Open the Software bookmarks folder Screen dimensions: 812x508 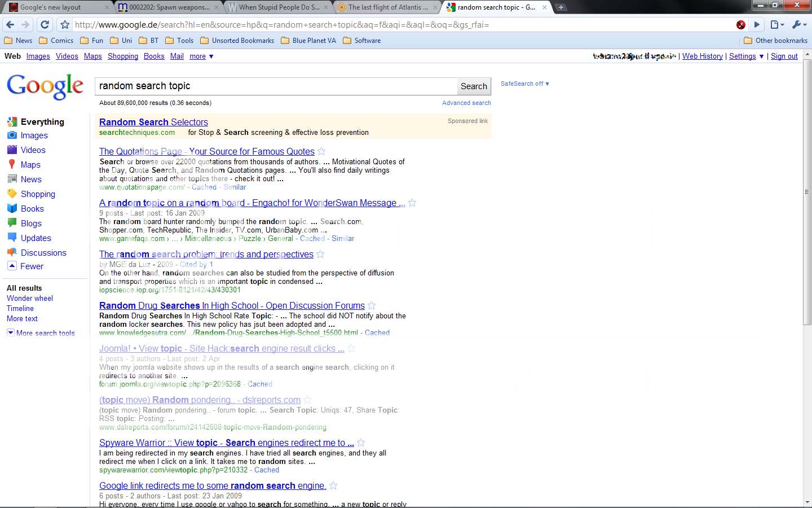pyautogui.click(x=362, y=41)
